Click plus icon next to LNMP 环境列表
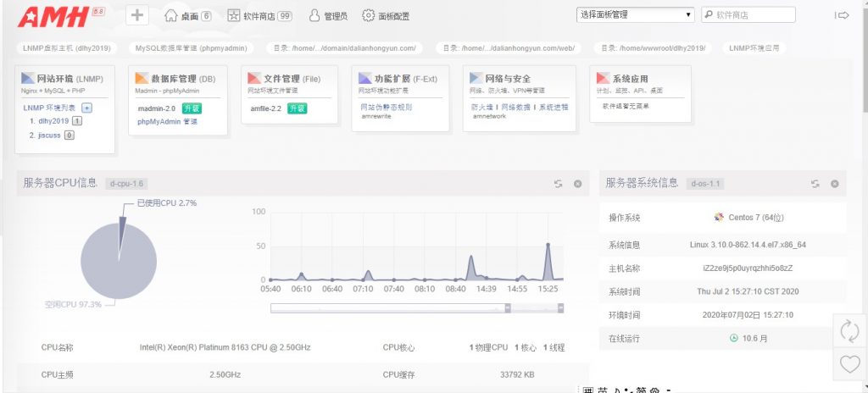This screenshot has height=393, width=868. click(86, 108)
